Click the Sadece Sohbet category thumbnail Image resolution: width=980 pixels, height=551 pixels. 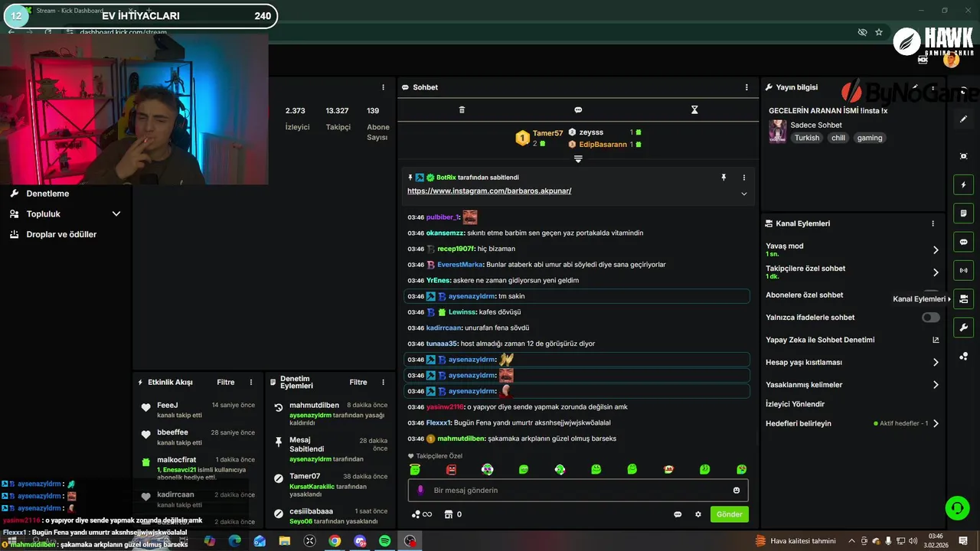tap(778, 131)
